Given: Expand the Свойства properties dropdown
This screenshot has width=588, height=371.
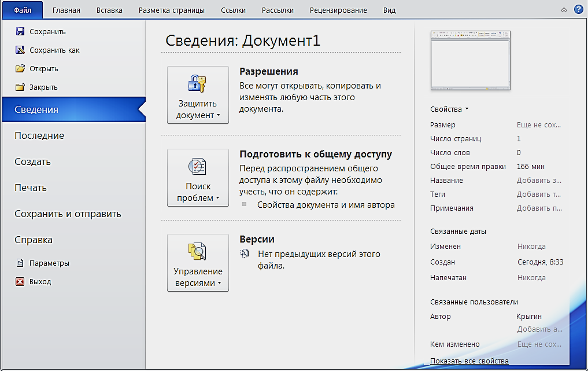Looking at the screenshot, I should (449, 109).
